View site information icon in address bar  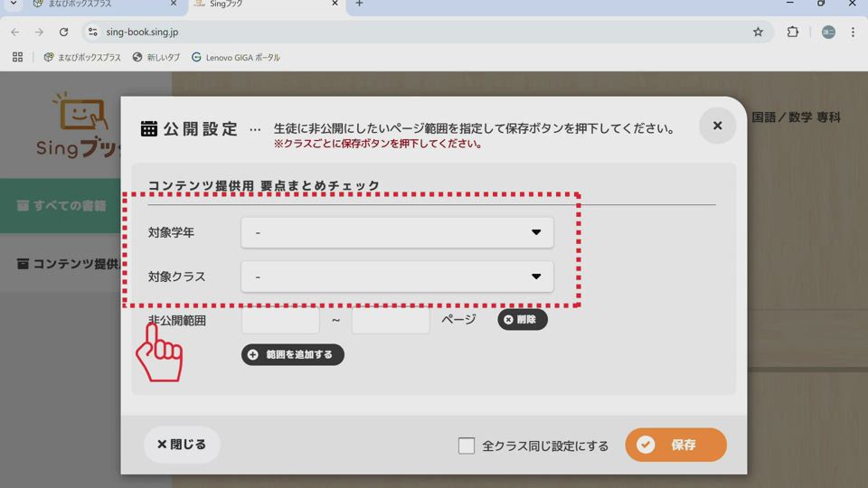pos(92,32)
